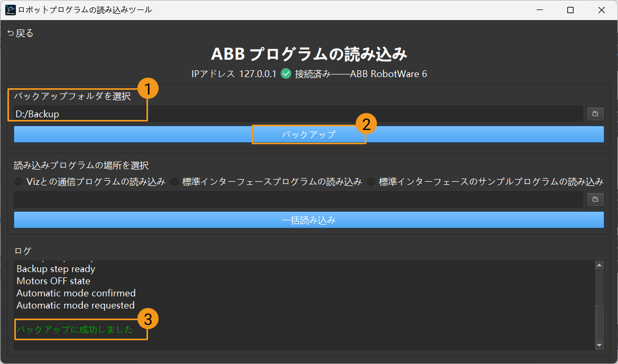Maximize the window
Image resolution: width=618 pixels, height=364 pixels.
[570, 10]
